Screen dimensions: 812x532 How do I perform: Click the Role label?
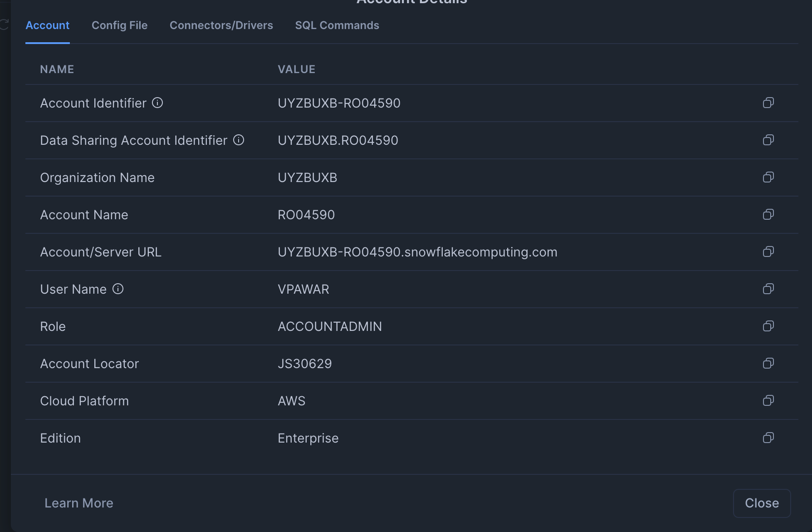coord(53,326)
